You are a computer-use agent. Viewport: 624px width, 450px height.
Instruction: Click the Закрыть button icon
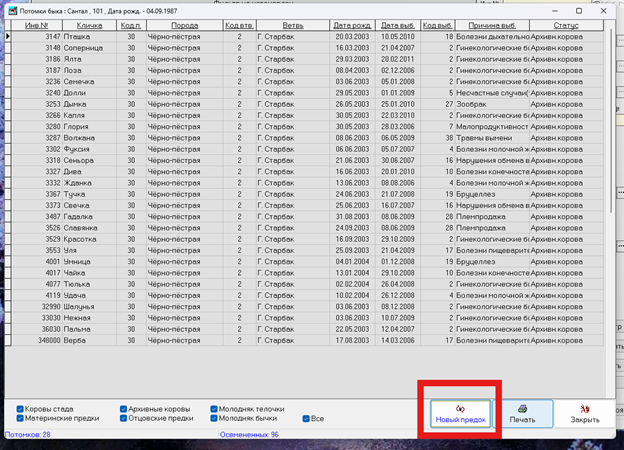pyautogui.click(x=585, y=409)
